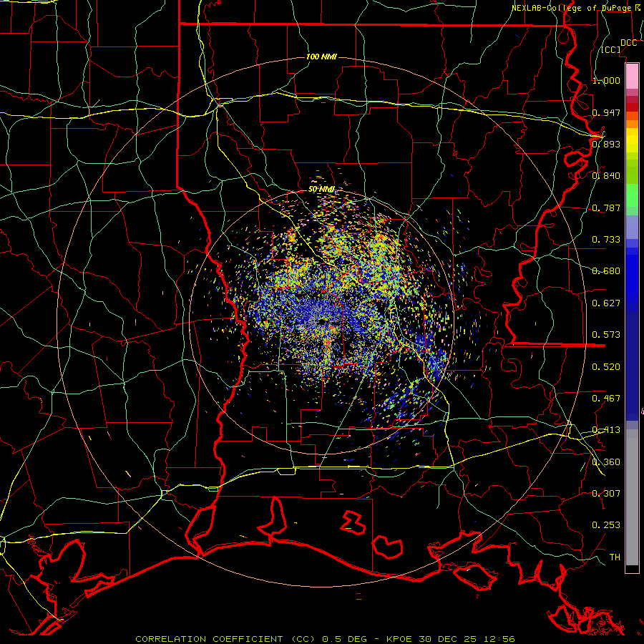Click the 0.253 scale value
This screenshot has height=644, width=644.
coord(606,525)
